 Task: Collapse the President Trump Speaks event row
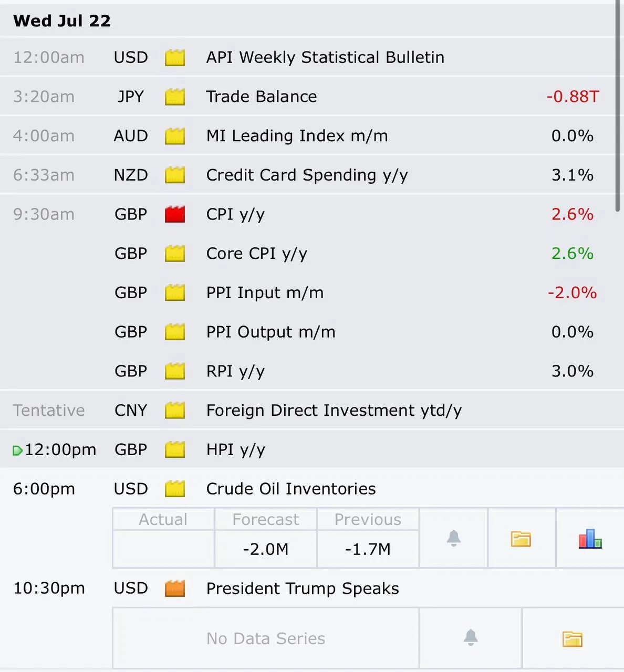[312, 589]
